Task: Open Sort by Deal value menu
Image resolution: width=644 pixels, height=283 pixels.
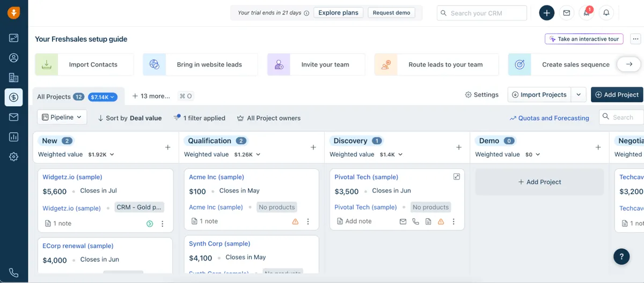Action: pos(129,118)
